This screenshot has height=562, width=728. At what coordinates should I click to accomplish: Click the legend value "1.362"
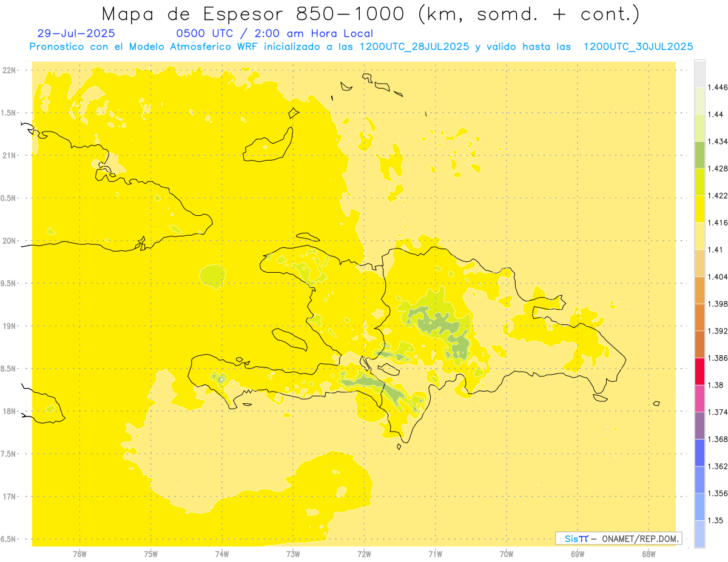[x=718, y=466]
